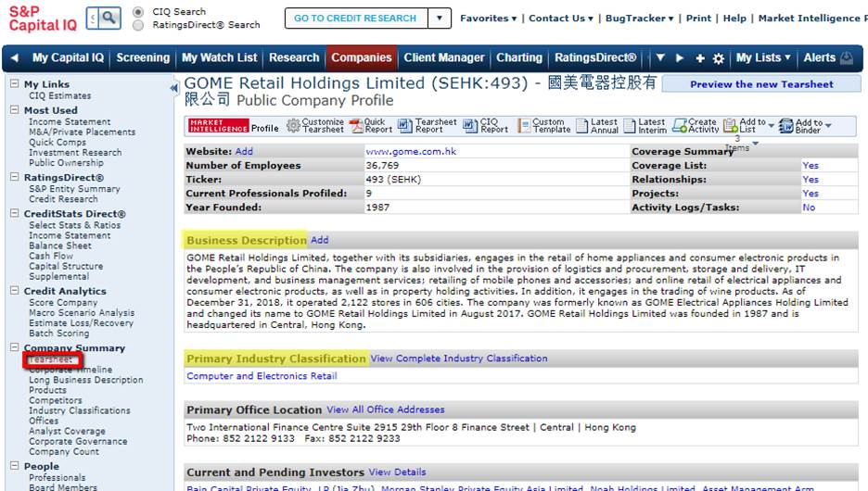
Task: Open the Favorites dropdown menu
Action: tap(488, 19)
